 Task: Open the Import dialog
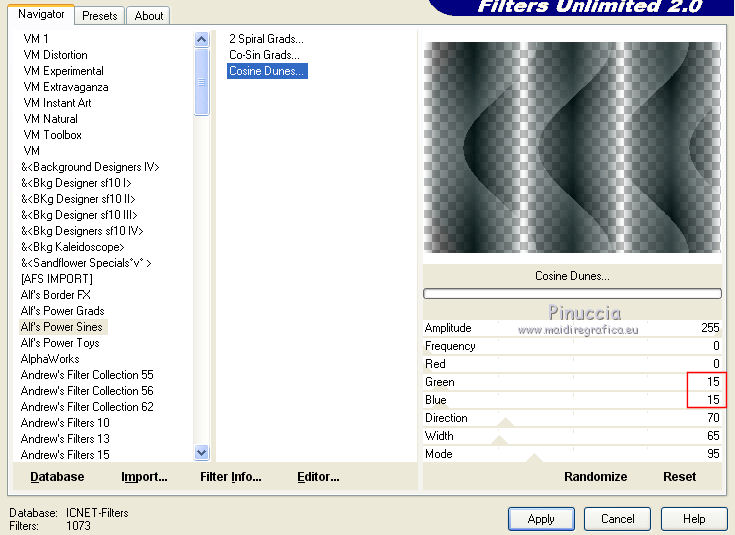(x=144, y=477)
